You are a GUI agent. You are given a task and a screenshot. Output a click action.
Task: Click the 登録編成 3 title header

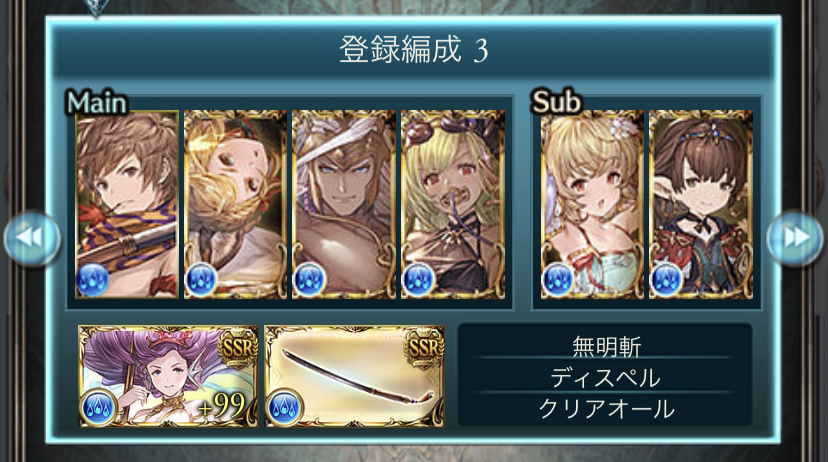point(413,50)
